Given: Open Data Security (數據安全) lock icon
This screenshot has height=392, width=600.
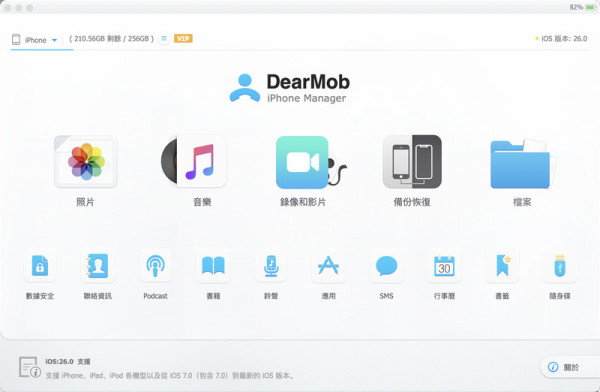Looking at the screenshot, I should point(40,265).
